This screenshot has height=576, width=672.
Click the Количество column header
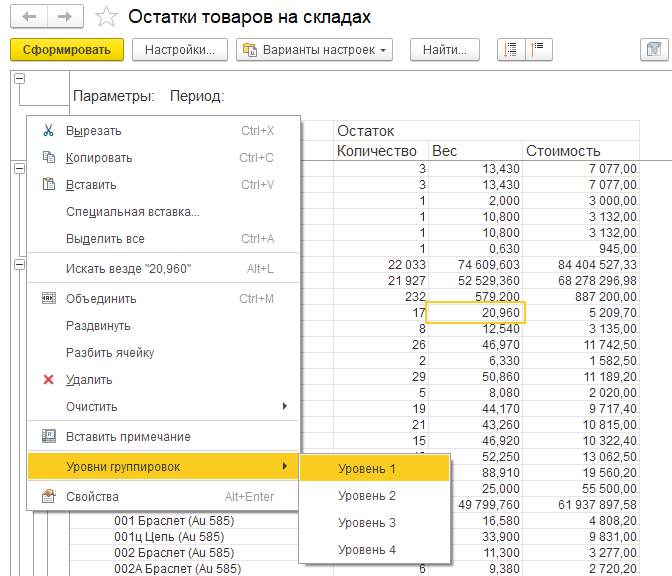tap(381, 151)
